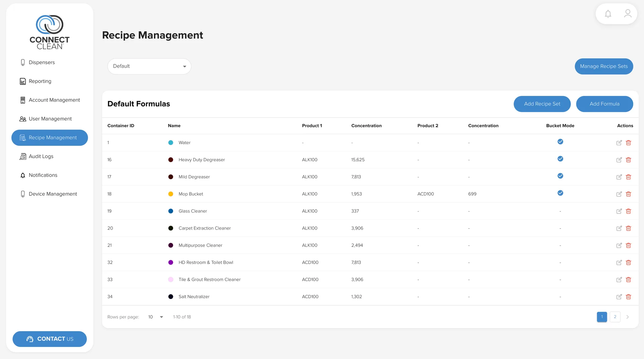The image size is (644, 359).
Task: Click the Manage Recipe Sets button
Action: click(604, 66)
